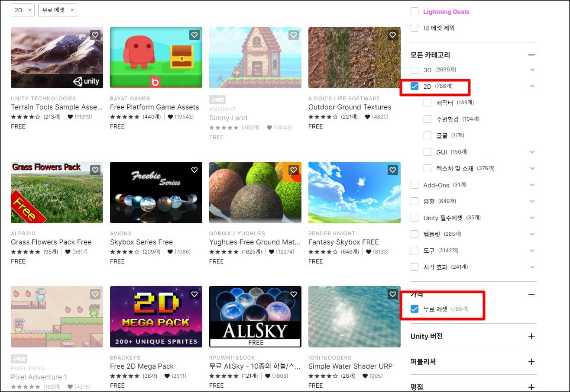This screenshot has height=392, width=570.
Task: Expand the Unity 버전 section
Action: click(531, 336)
